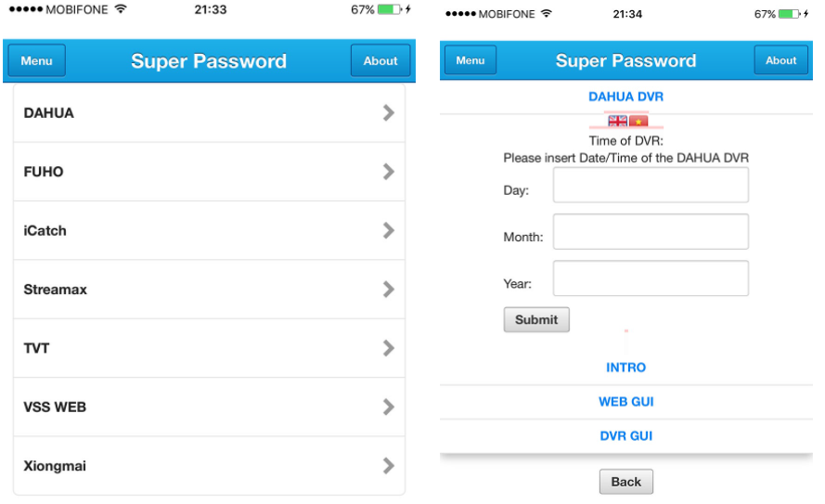This screenshot has height=504, width=825.
Task: Focus the Day input field
Action: pyautogui.click(x=651, y=186)
